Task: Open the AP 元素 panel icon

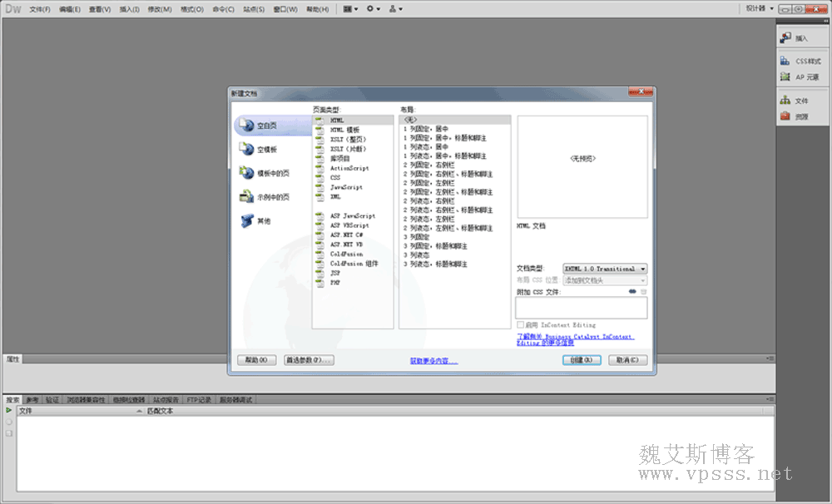Action: click(x=785, y=77)
